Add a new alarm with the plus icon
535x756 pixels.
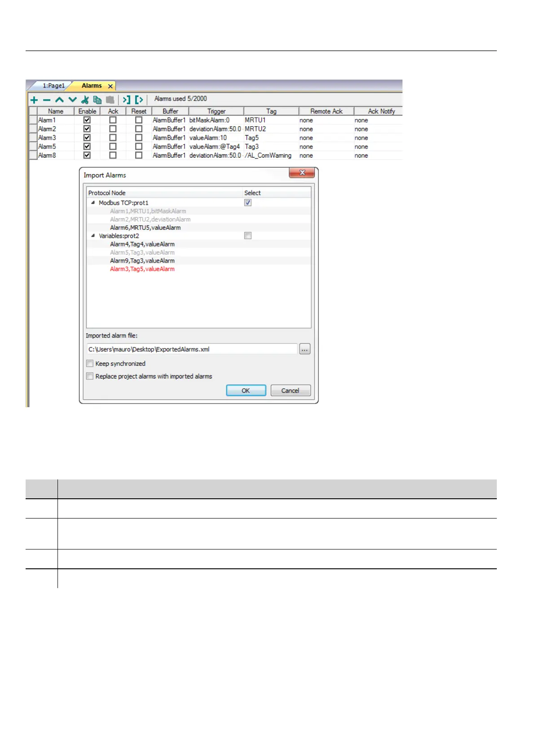click(34, 100)
